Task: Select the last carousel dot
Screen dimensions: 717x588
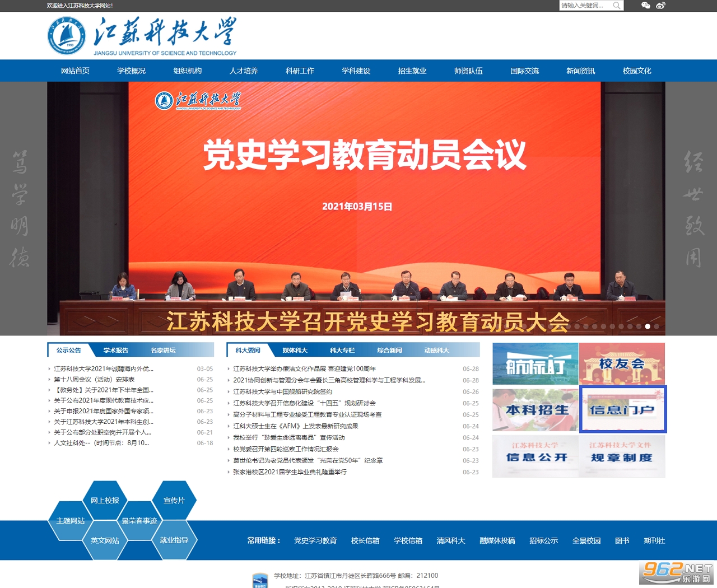Action: pos(657,326)
